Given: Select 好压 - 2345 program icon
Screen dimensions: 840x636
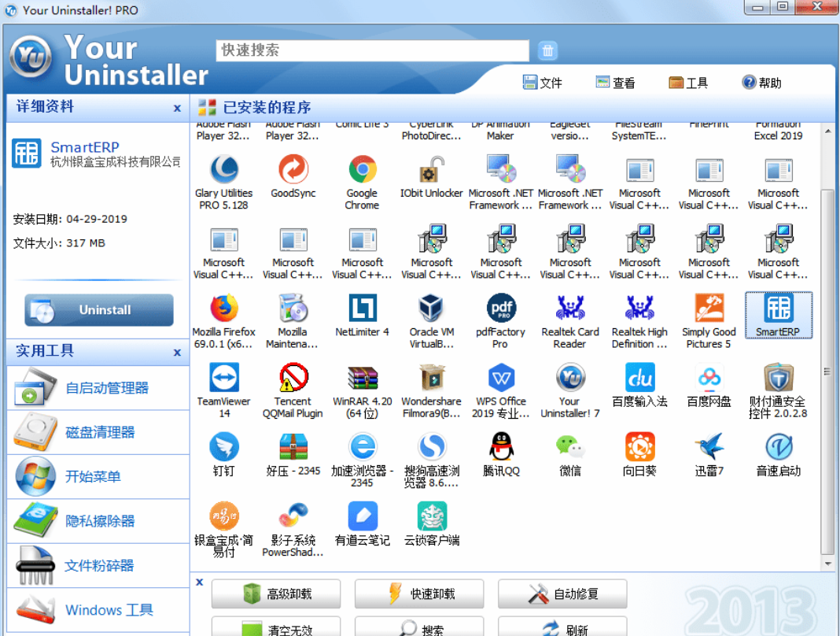Looking at the screenshot, I should point(293,447).
